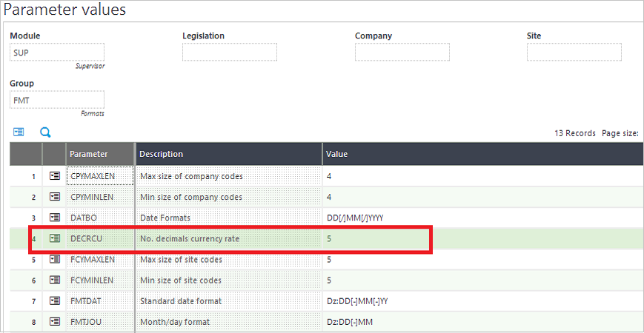This screenshot has width=644, height=333.
Task: Click the Page size label
Action: [620, 133]
